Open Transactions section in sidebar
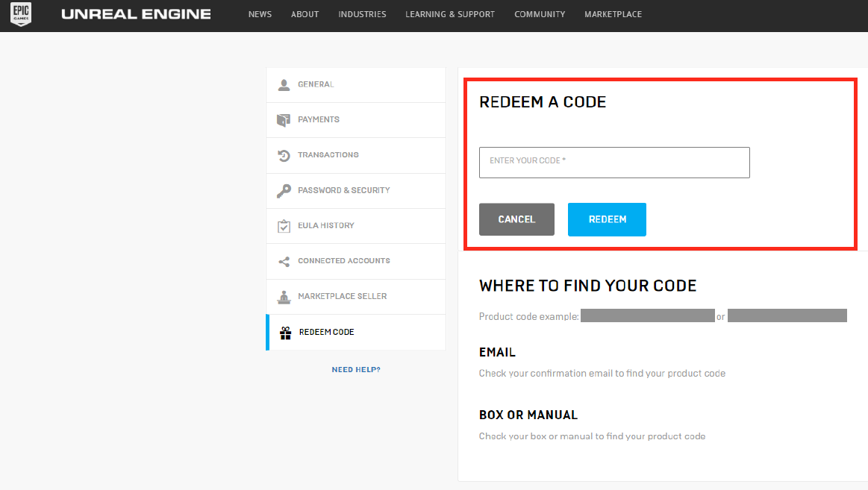 [x=356, y=155]
